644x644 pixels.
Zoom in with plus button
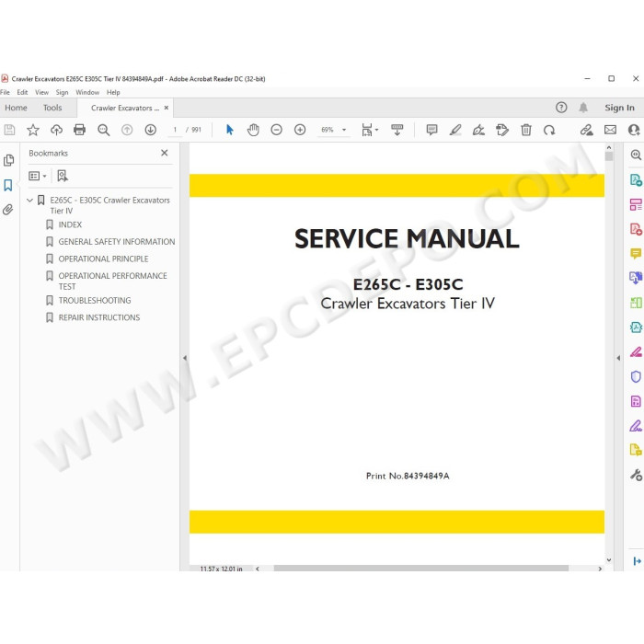tap(300, 131)
